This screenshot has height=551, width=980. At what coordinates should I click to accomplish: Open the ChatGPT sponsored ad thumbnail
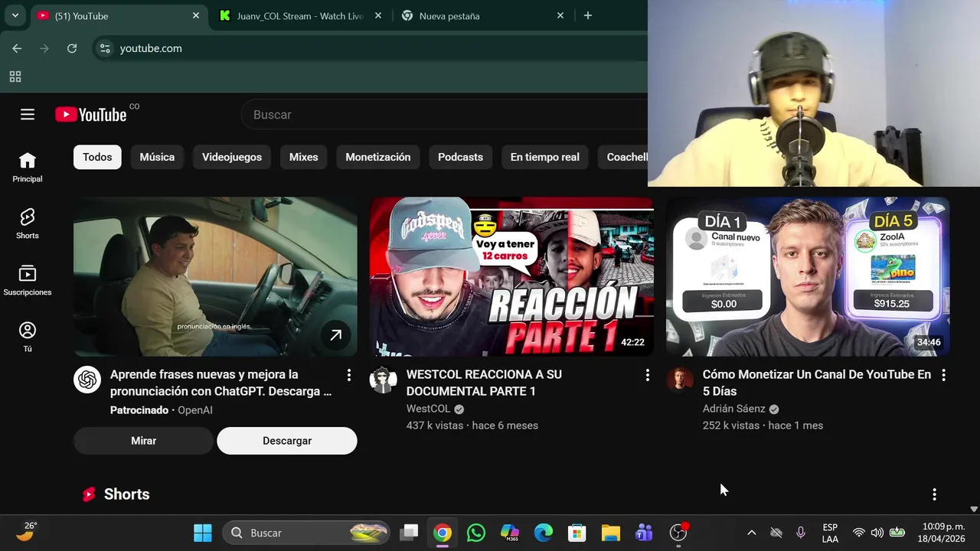coord(215,277)
